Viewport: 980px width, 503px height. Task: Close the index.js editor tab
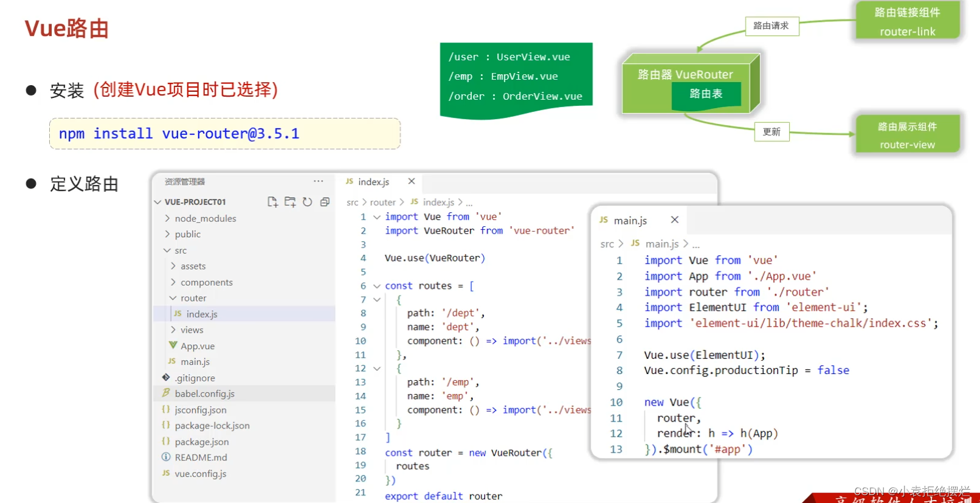pyautogui.click(x=412, y=181)
